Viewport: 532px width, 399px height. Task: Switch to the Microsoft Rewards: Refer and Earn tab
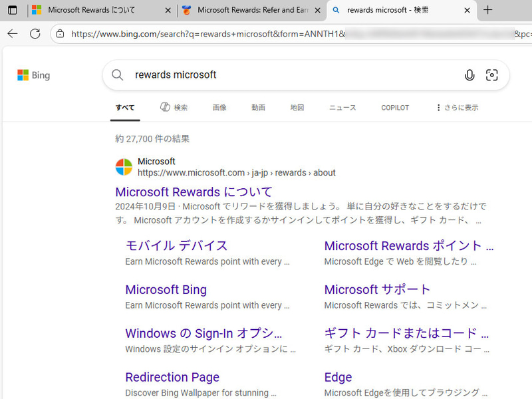tap(246, 11)
